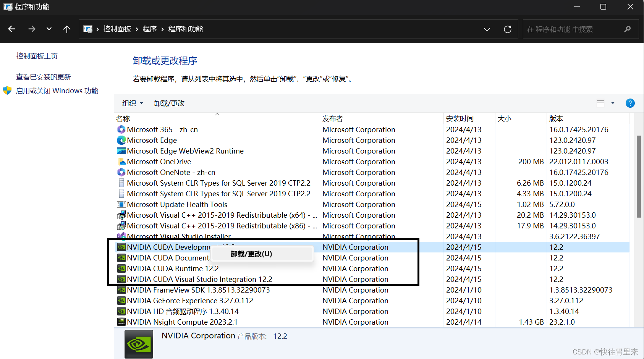644x359 pixels.
Task: Click the search magnifier icon
Action: pyautogui.click(x=627, y=29)
